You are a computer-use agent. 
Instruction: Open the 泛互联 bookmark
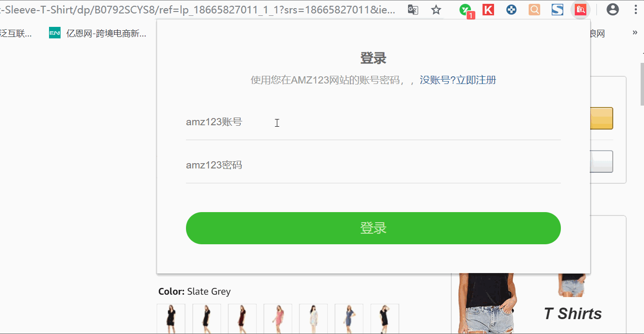pos(16,33)
